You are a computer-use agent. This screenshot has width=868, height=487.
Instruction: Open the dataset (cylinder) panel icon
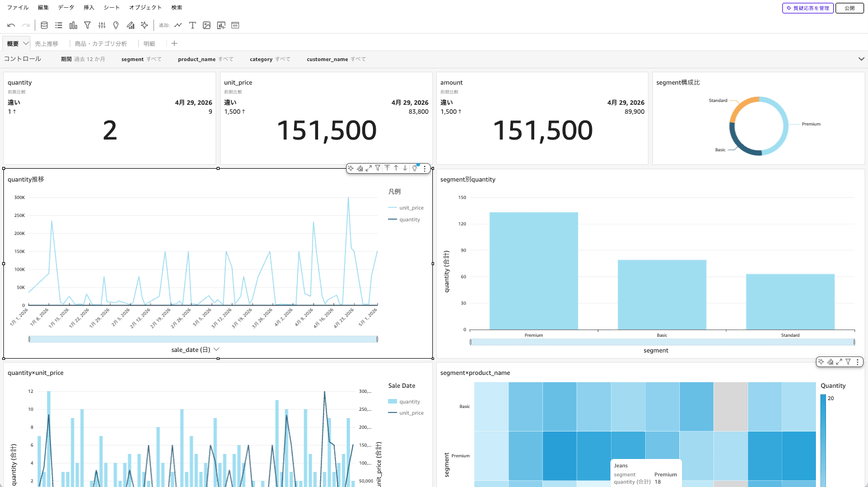click(x=44, y=25)
